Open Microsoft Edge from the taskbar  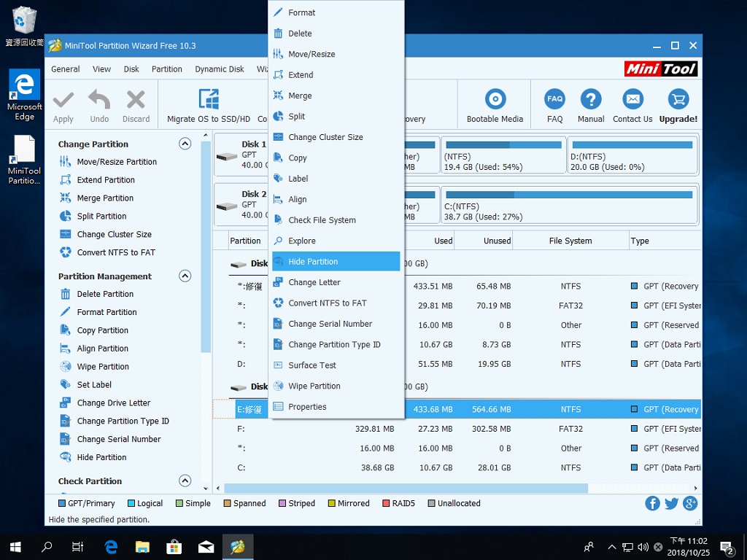(111, 547)
